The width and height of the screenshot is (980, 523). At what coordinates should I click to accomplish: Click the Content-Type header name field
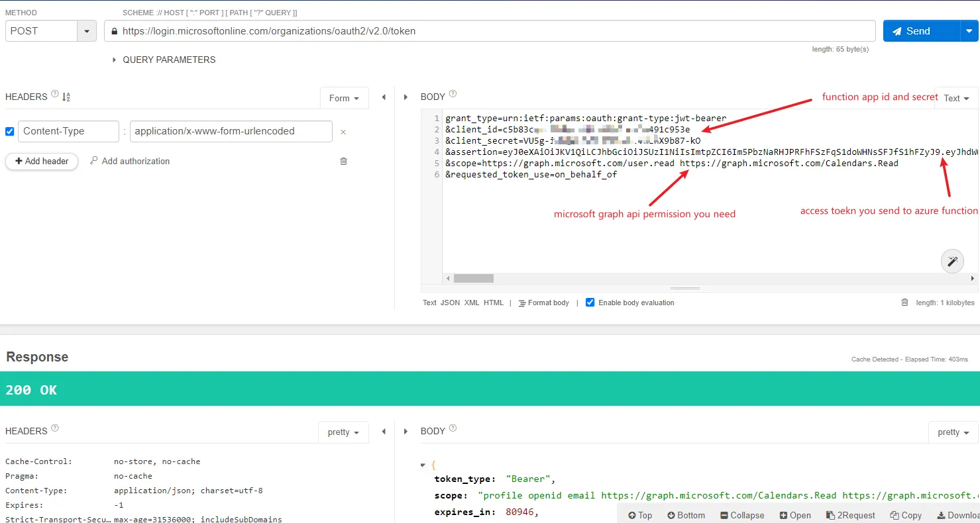(x=68, y=131)
